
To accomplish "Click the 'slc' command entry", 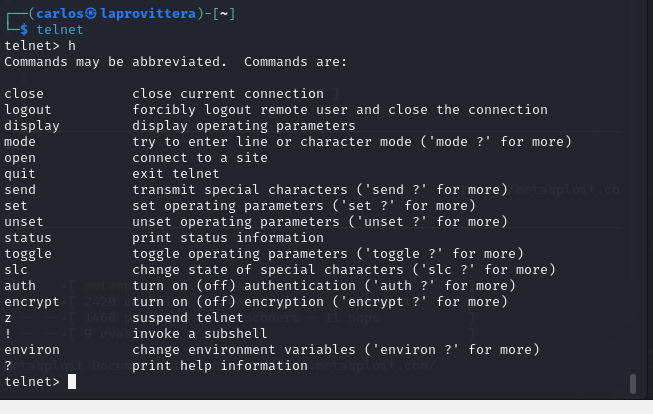I will (x=16, y=270).
